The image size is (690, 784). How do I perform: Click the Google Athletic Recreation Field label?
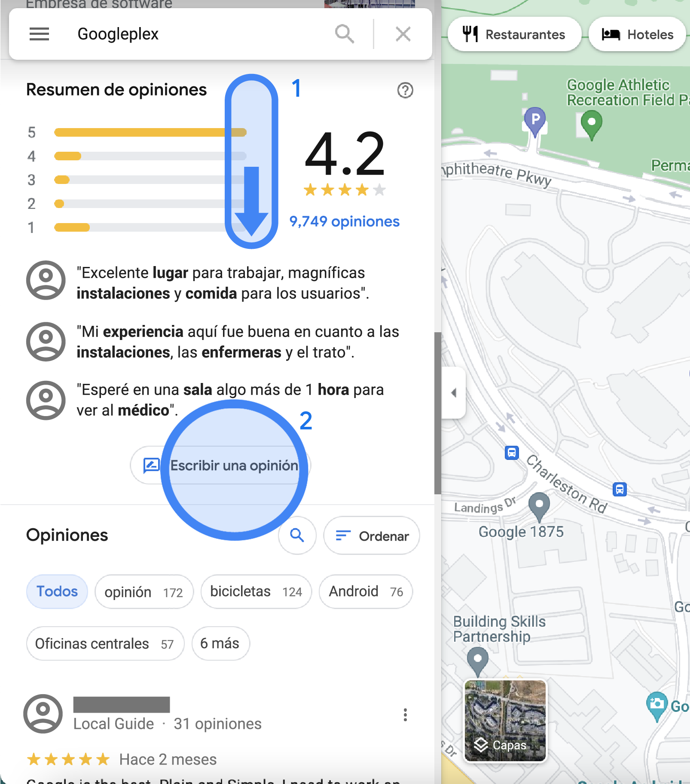[x=627, y=92]
